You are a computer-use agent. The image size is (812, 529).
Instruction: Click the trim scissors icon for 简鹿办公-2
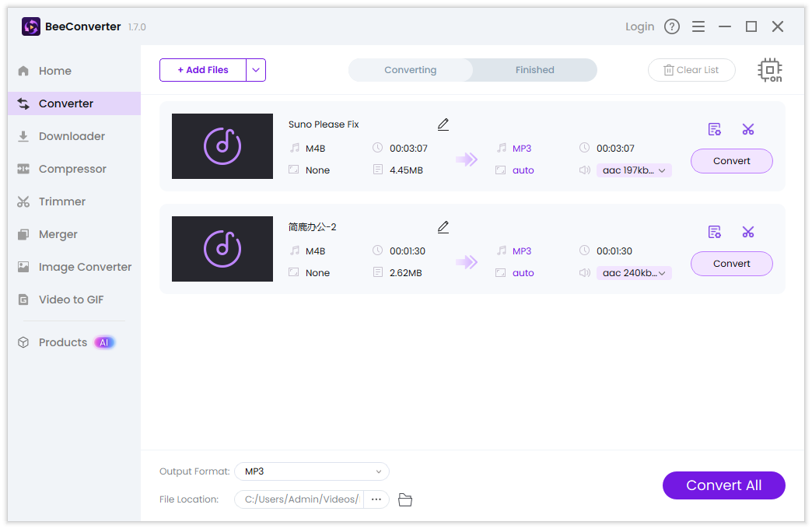point(748,232)
